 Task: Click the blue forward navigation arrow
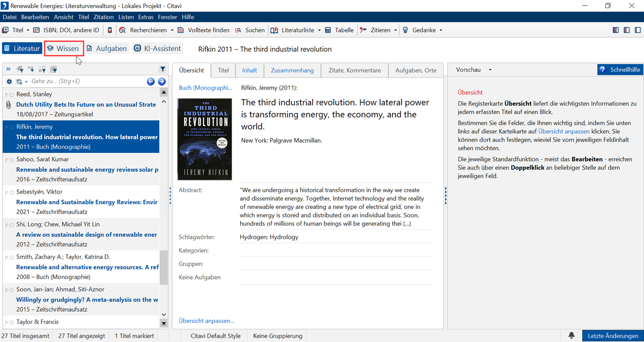[x=162, y=81]
